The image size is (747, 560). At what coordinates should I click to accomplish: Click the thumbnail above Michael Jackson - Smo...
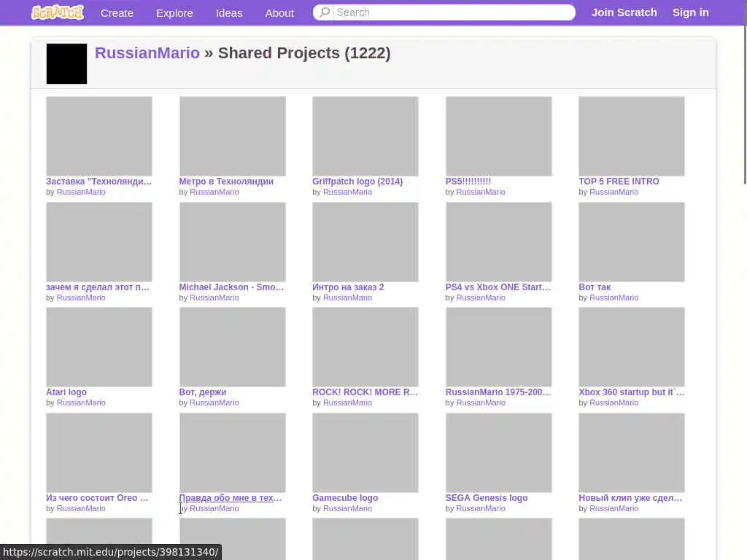click(233, 242)
